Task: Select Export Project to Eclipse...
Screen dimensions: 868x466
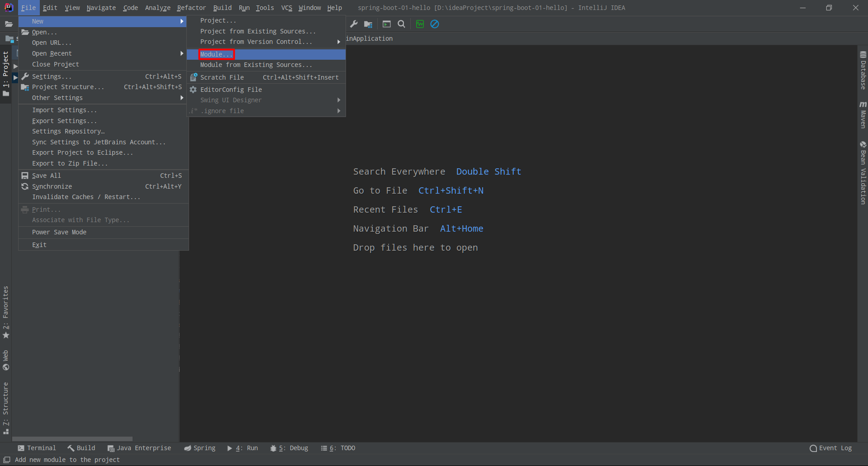Action: point(103,152)
